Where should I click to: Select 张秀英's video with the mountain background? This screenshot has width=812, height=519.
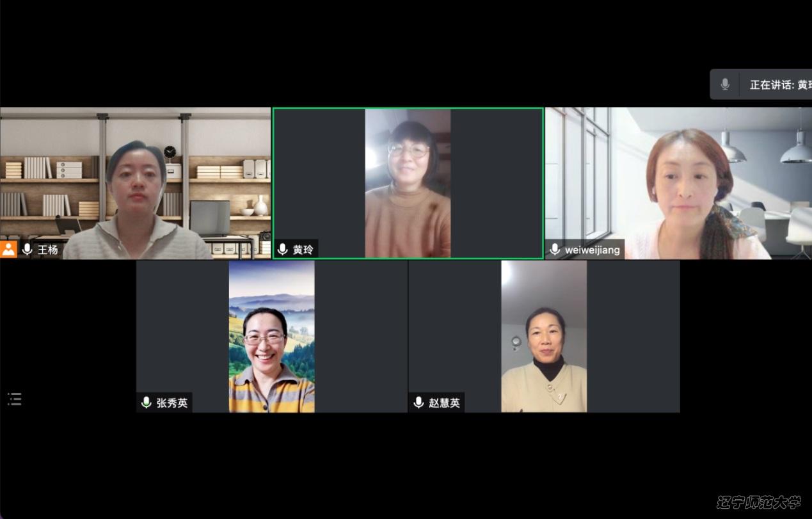pyautogui.click(x=272, y=337)
